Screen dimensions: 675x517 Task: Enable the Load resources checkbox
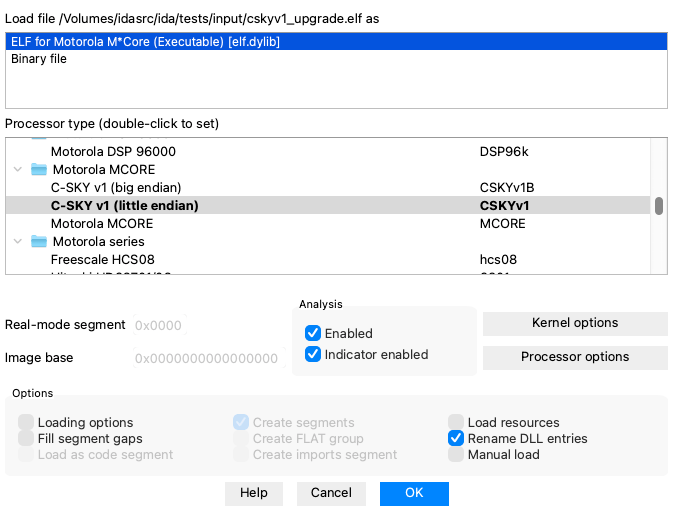tap(456, 422)
